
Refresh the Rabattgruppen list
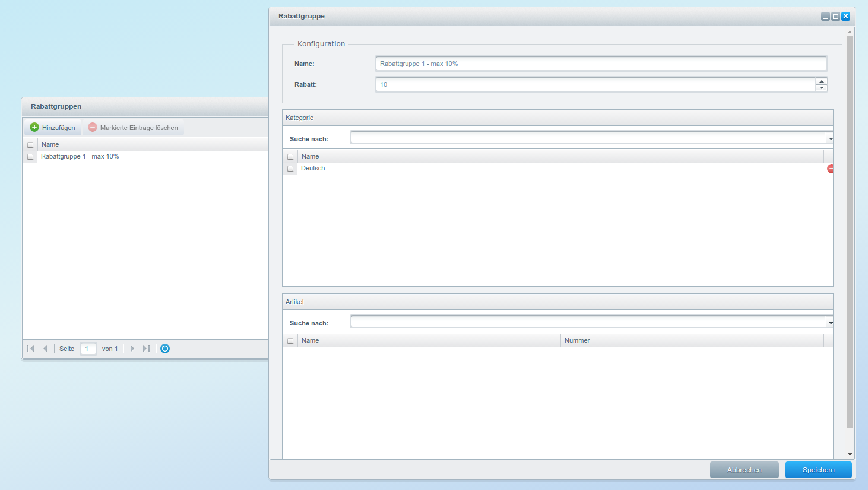[165, 349]
